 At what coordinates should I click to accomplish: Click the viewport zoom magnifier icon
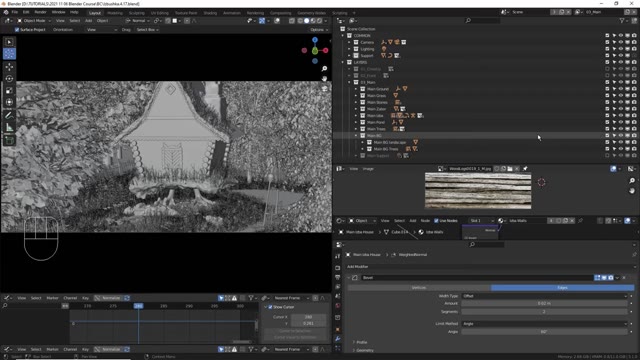[x=324, y=69]
